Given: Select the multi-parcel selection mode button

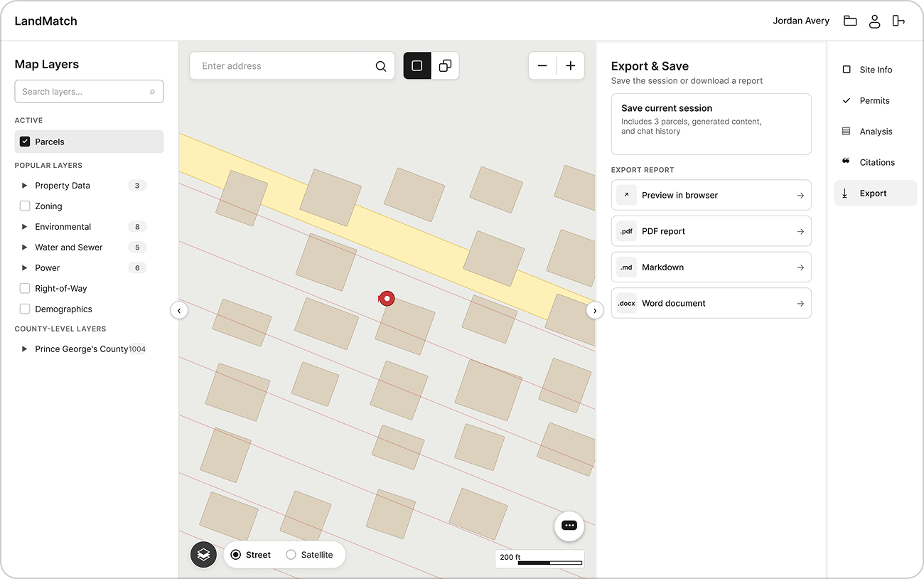Looking at the screenshot, I should point(445,65).
